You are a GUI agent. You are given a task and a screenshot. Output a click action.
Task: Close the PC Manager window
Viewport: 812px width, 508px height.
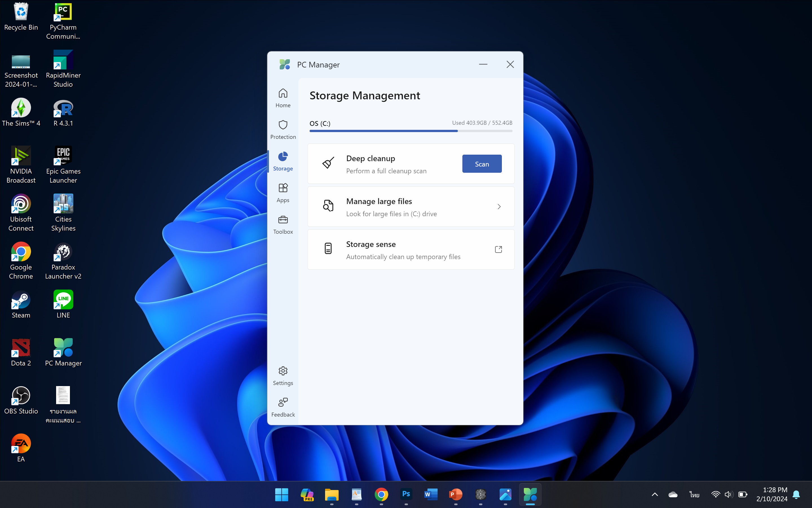click(510, 64)
